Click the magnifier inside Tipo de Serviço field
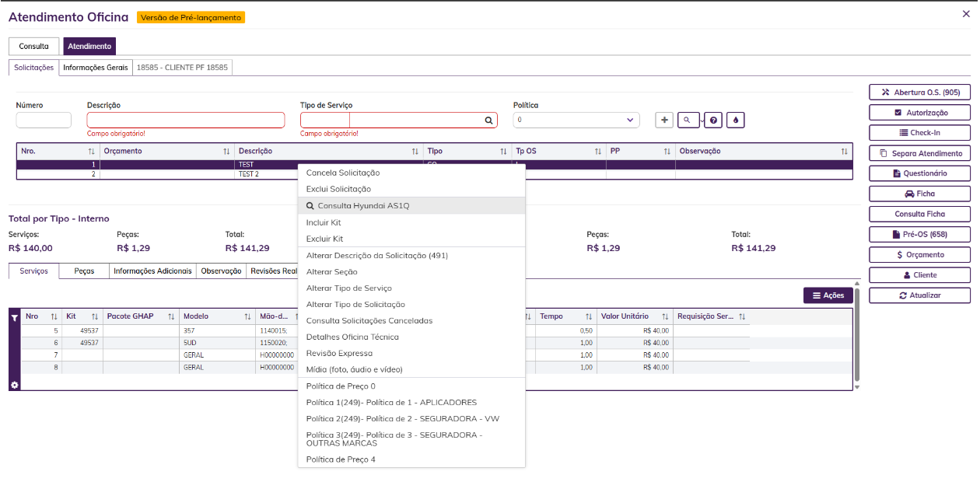This screenshot has width=980, height=482. click(x=489, y=120)
